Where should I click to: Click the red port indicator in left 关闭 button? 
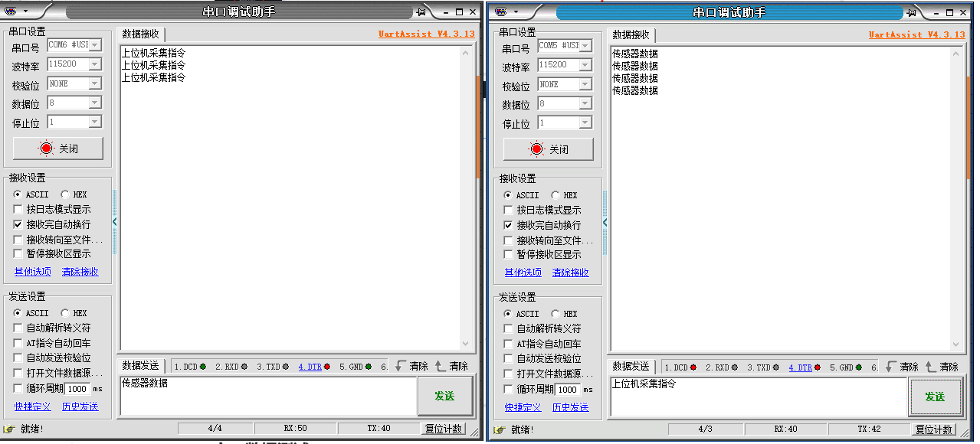[47, 149]
